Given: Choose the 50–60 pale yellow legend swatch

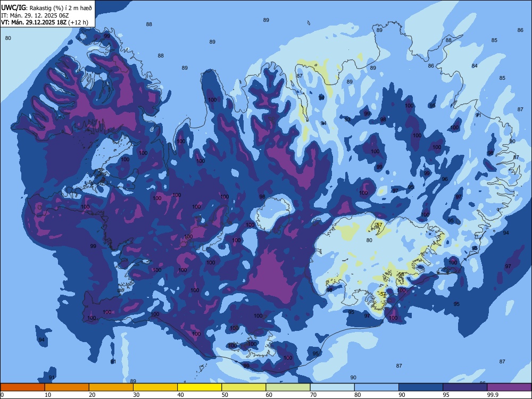Looking at the screenshot, I should click(x=244, y=387).
